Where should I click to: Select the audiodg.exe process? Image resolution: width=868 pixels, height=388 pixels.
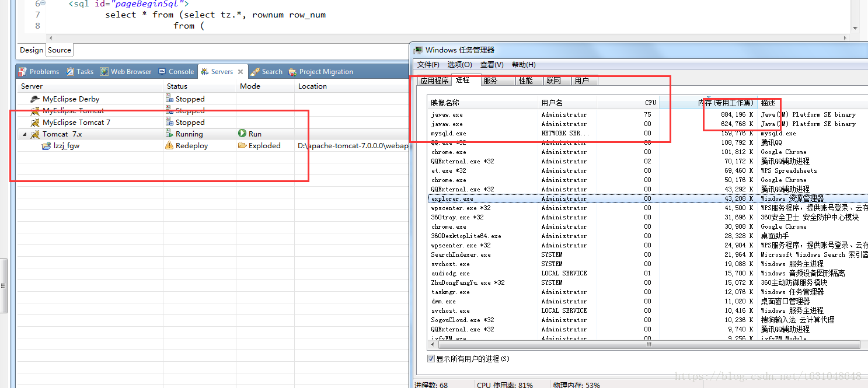click(x=648, y=273)
